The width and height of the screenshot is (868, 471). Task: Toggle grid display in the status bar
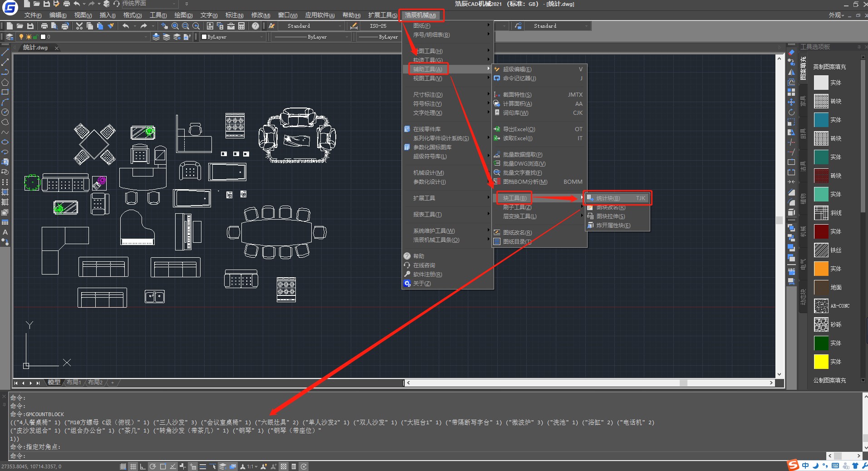[x=133, y=466]
